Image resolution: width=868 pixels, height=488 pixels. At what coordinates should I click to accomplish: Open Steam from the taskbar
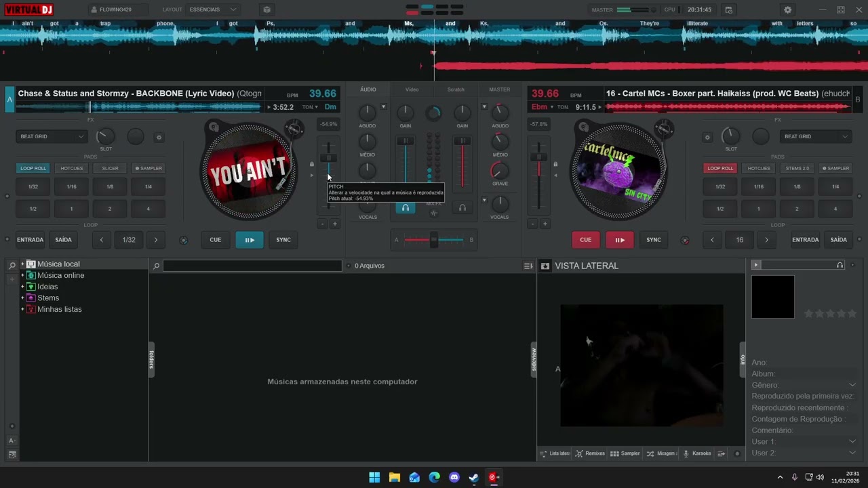[x=474, y=477]
